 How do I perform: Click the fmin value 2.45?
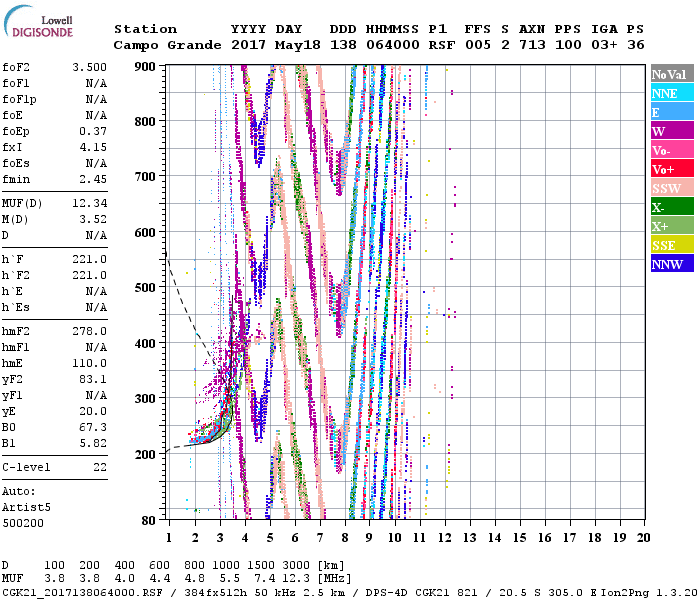93,179
